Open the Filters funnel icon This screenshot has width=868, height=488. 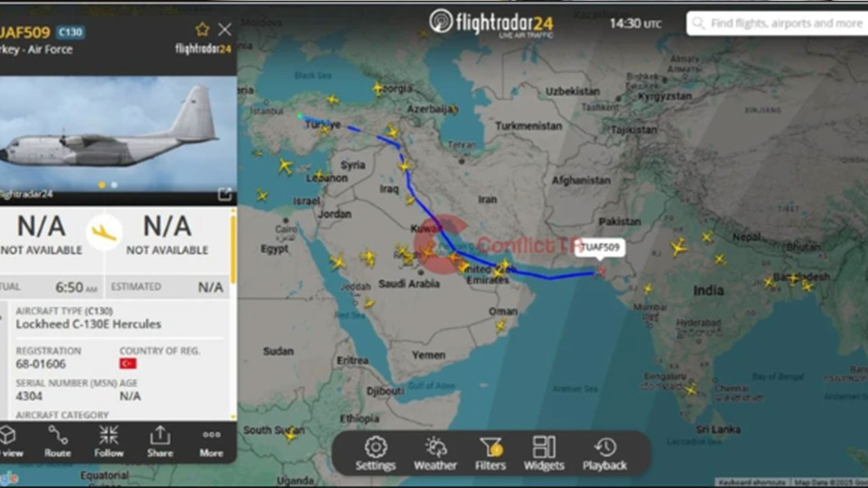(490, 454)
